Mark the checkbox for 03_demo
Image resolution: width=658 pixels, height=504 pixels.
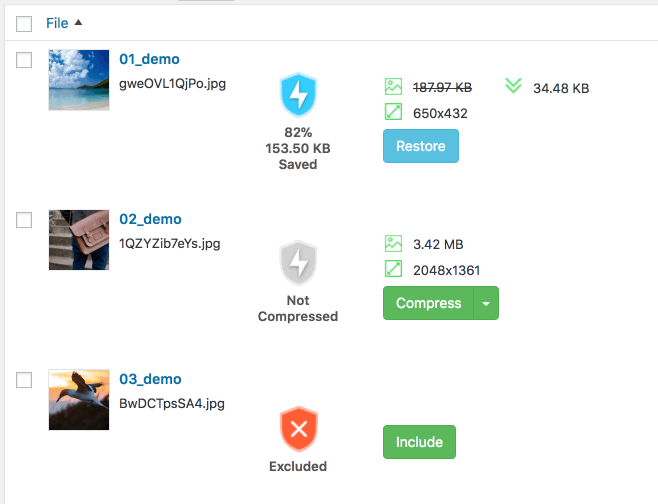[x=24, y=380]
